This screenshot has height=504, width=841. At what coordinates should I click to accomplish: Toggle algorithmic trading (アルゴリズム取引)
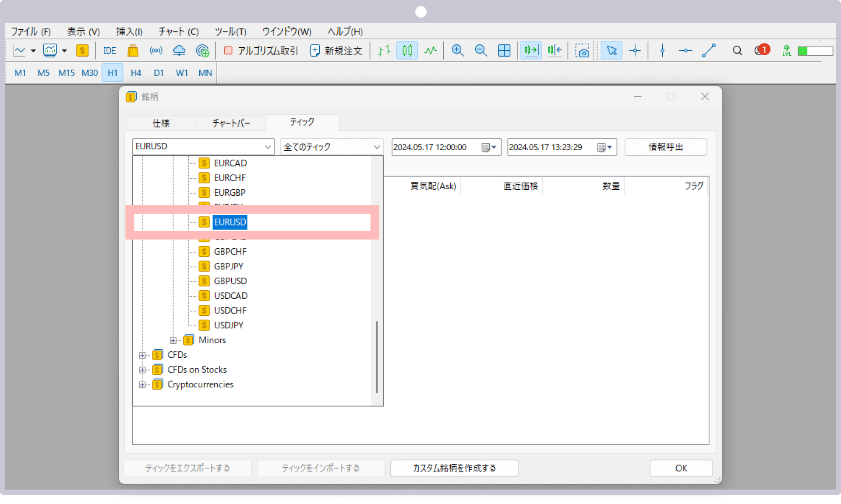[x=261, y=51]
